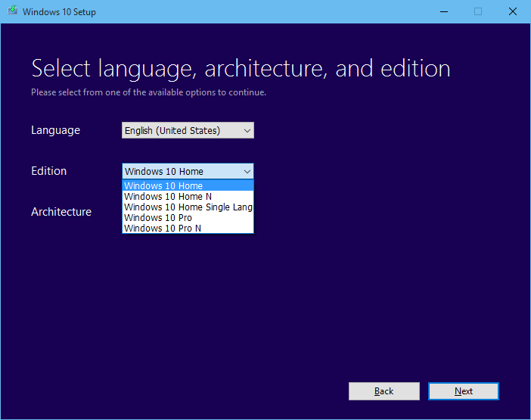Click the Edition field label

48,171
